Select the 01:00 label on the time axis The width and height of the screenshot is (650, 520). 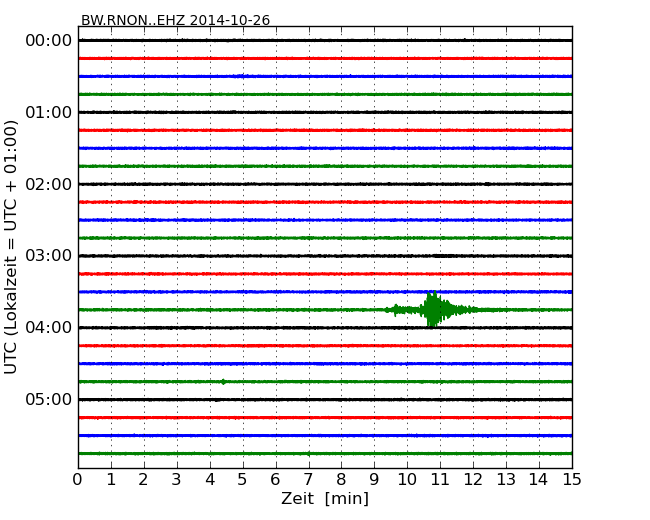pyautogui.click(x=49, y=112)
